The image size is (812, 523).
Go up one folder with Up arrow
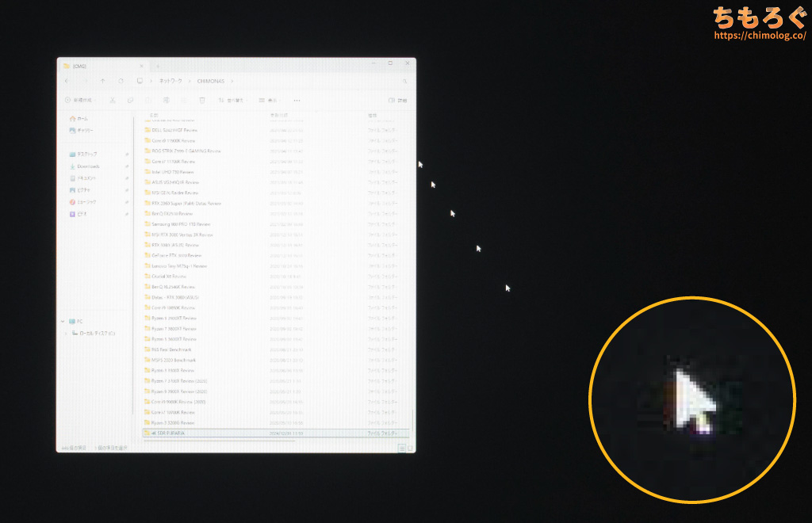coord(102,81)
